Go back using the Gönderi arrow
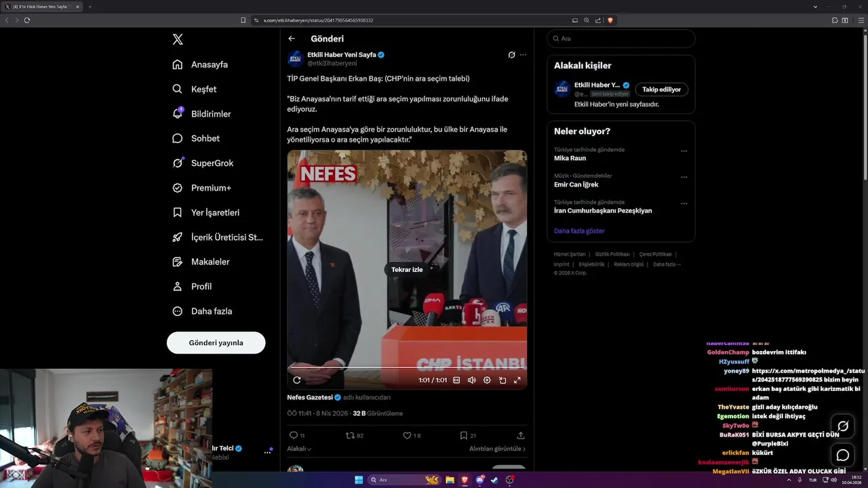Image resolution: width=868 pixels, height=488 pixels. pyautogui.click(x=292, y=39)
